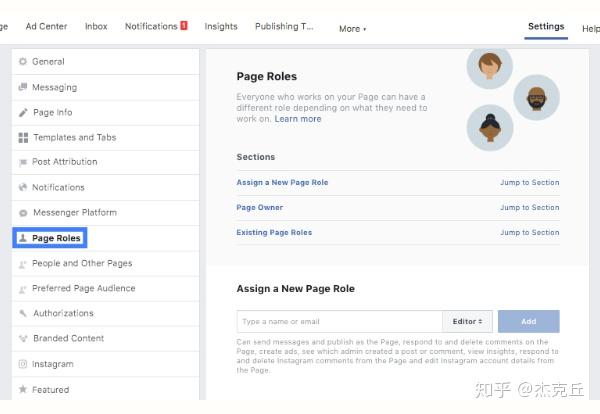Select People and Other Pages in sidebar
600x414 pixels.
pyautogui.click(x=105, y=263)
